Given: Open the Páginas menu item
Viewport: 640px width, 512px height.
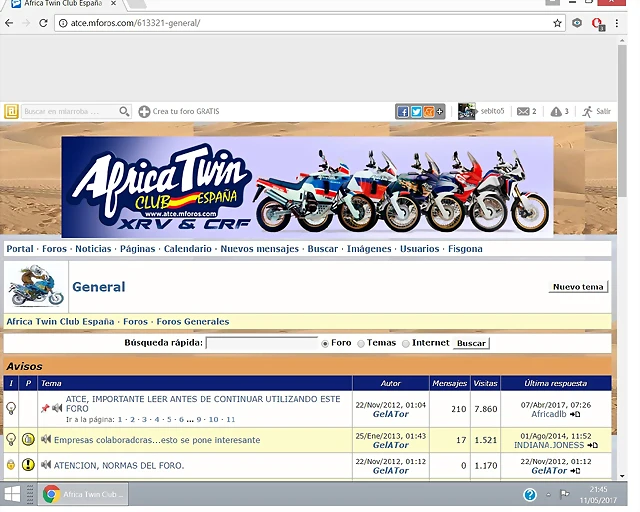Looking at the screenshot, I should click(138, 249).
